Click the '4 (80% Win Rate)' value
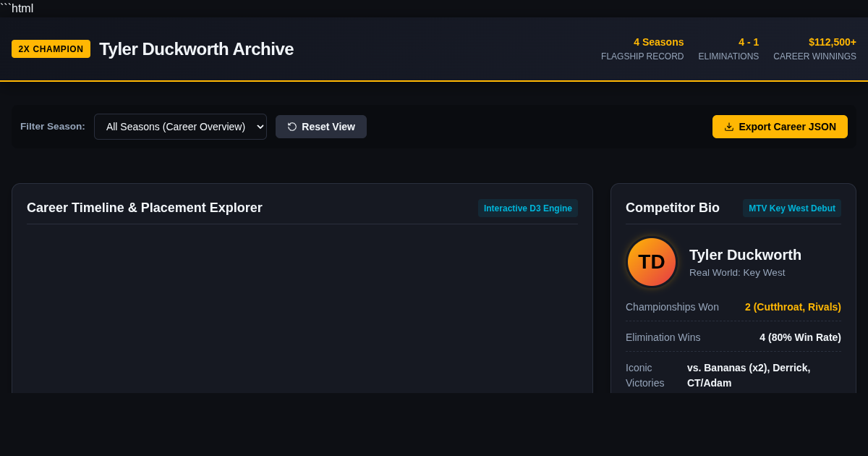Viewport: 868px width, 456px height. click(800, 337)
